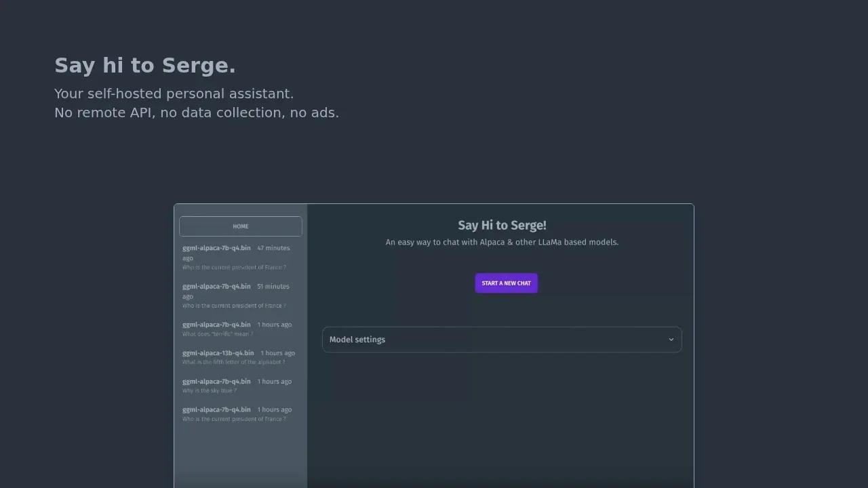This screenshot has height=488, width=868.
Task: Expand the Model settings panel
Action: [x=502, y=340]
